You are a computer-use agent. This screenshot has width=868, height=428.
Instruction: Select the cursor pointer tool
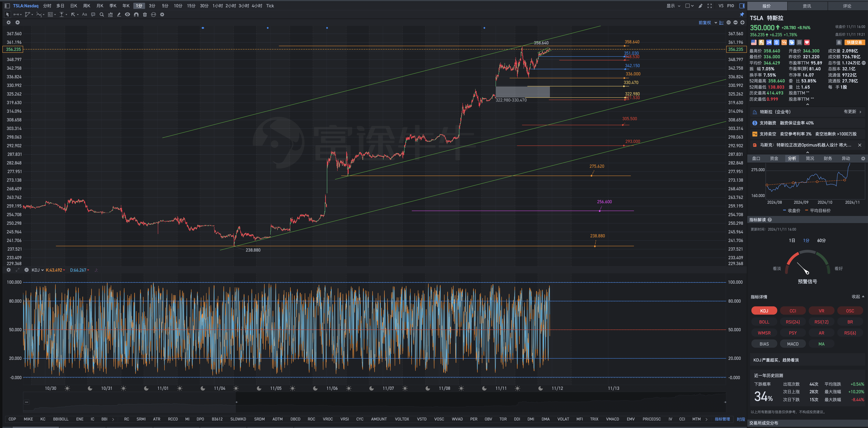pyautogui.click(x=7, y=14)
